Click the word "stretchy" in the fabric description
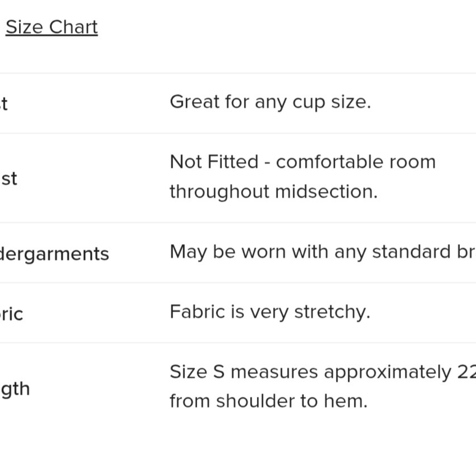The height and width of the screenshot is (476, 476). click(332, 312)
